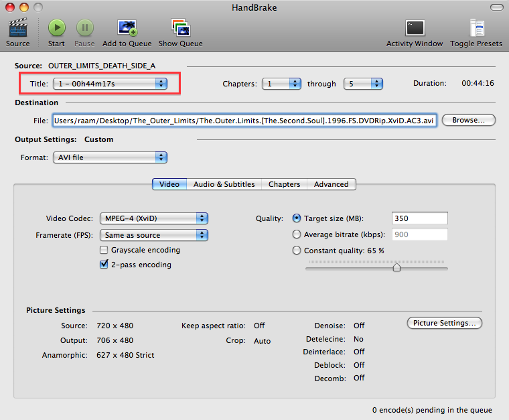Click the Source size 720 x 480

point(115,326)
